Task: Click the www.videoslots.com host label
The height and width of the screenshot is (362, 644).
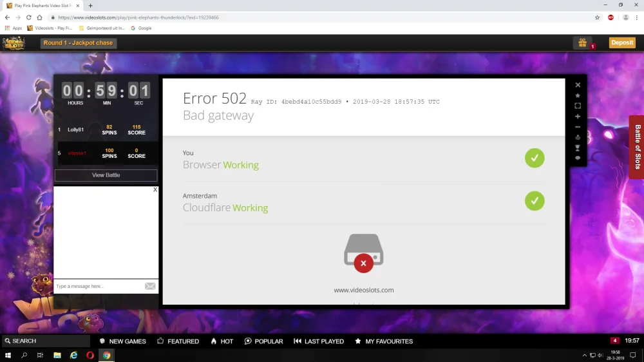Action: (x=364, y=290)
